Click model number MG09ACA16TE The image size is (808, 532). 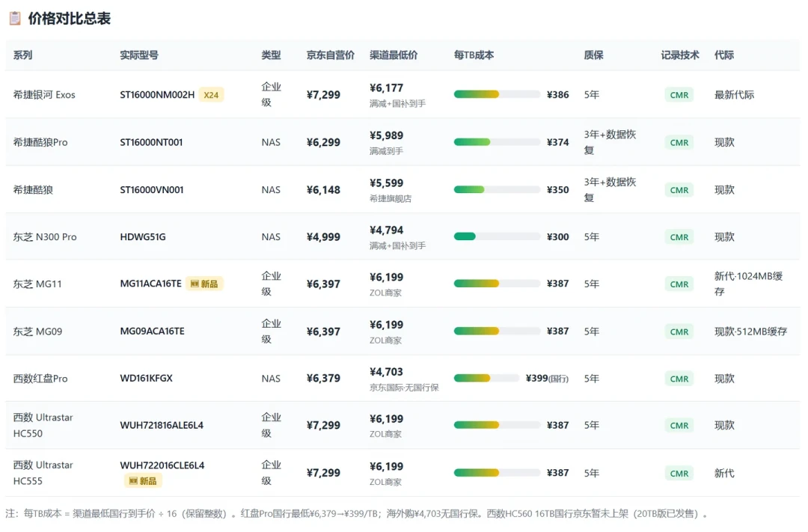(x=152, y=331)
